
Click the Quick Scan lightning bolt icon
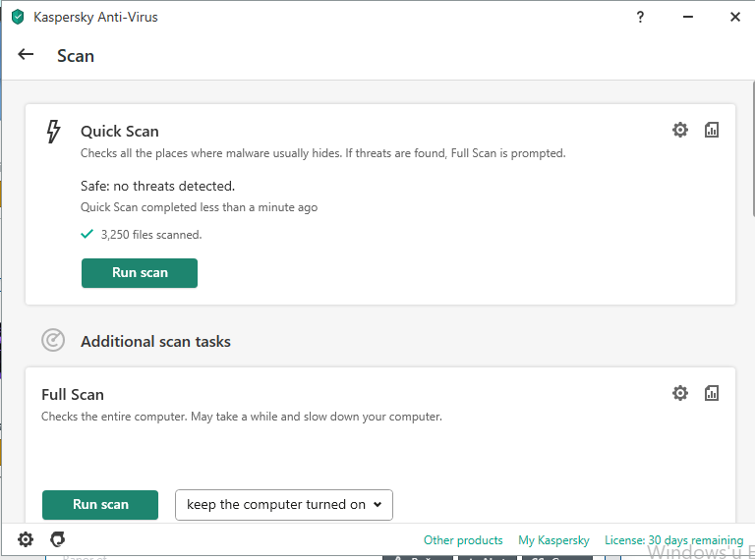pos(54,132)
